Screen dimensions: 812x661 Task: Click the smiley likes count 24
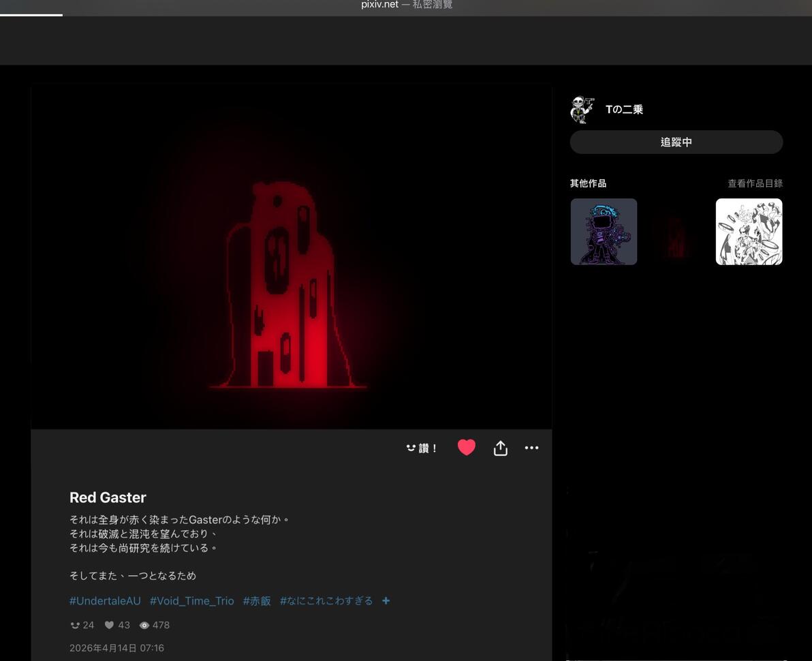[x=82, y=626]
